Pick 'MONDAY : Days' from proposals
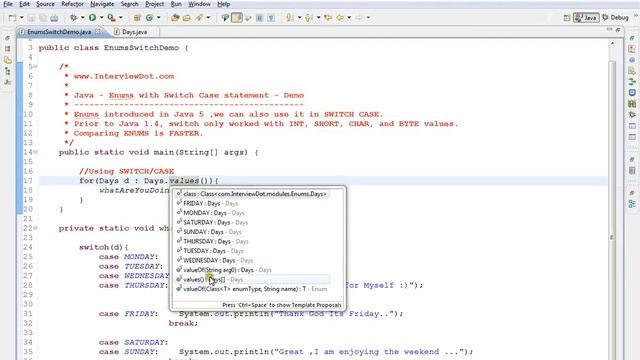The height and width of the screenshot is (360, 640). coord(252,213)
